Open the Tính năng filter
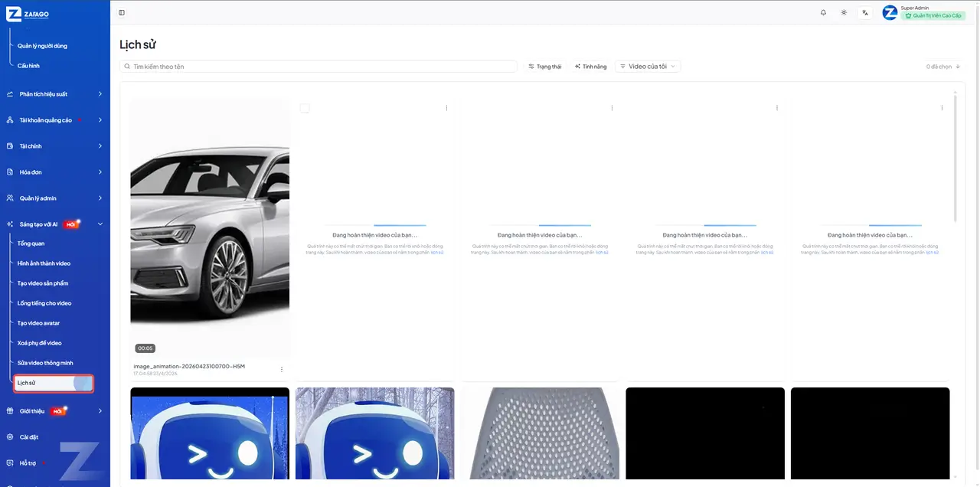Viewport: 980px width, 487px height. 590,67
